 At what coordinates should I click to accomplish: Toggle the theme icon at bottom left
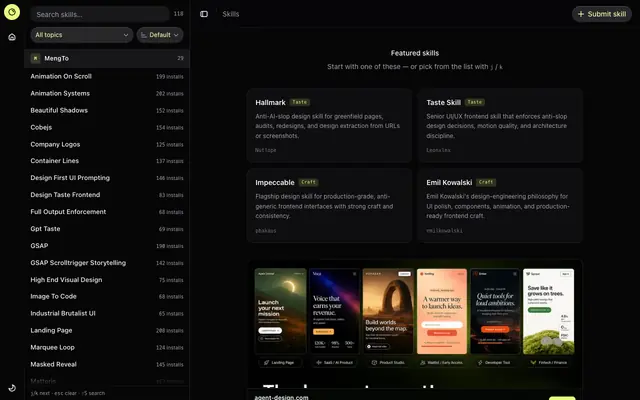click(12, 388)
